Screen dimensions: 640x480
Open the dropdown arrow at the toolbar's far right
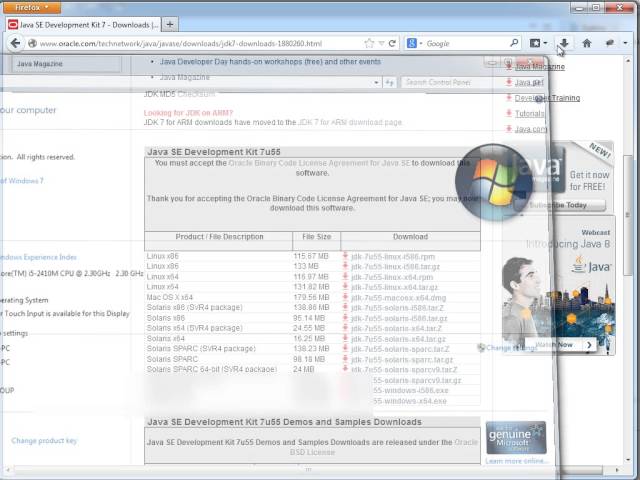click(x=625, y=43)
